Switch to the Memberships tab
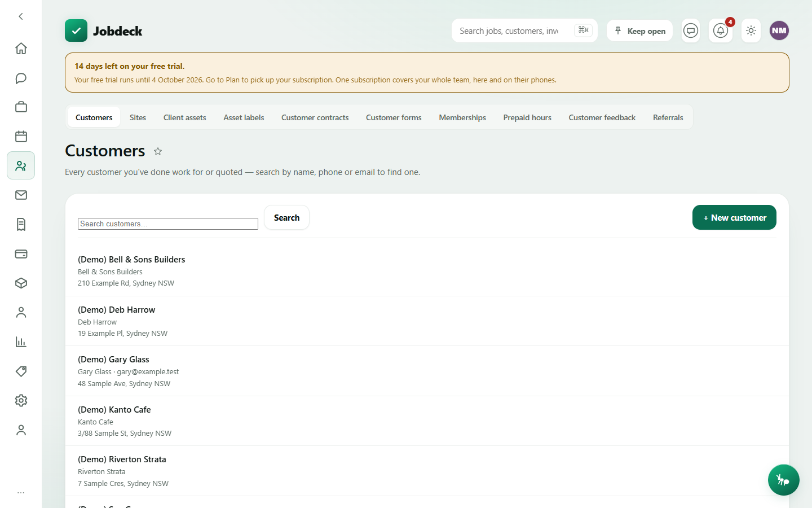The image size is (812, 508). [462, 117]
